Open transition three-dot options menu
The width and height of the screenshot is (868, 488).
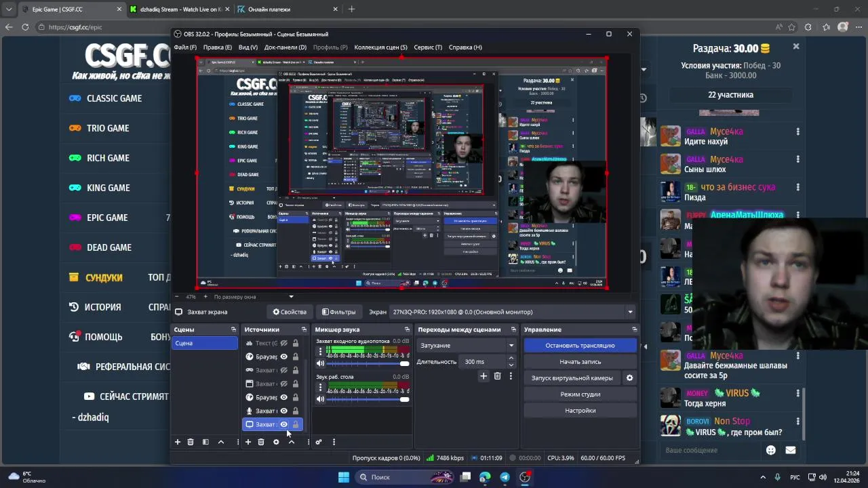(x=511, y=376)
